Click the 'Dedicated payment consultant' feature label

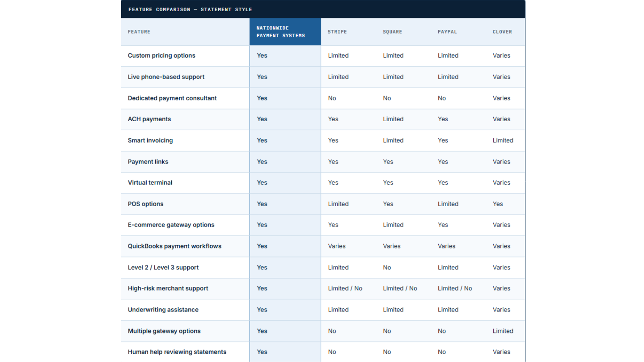172,98
